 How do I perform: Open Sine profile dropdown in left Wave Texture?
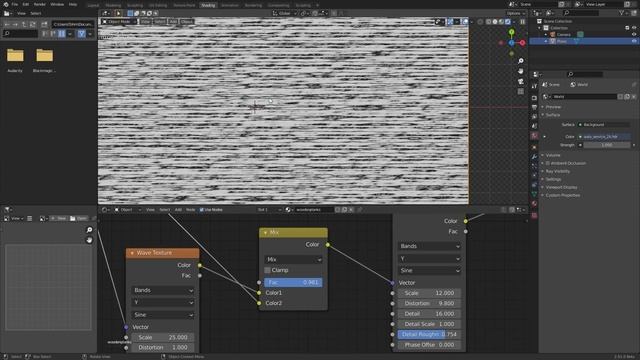point(163,315)
